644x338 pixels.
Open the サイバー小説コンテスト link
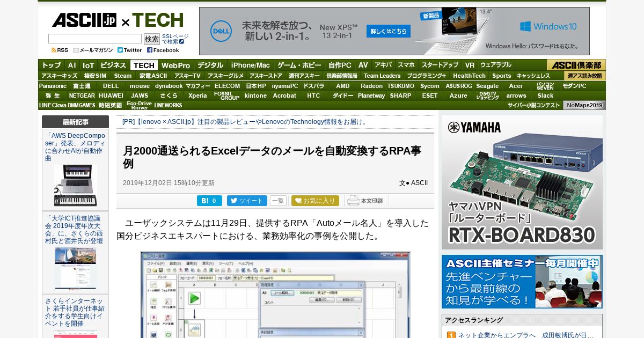(533, 105)
